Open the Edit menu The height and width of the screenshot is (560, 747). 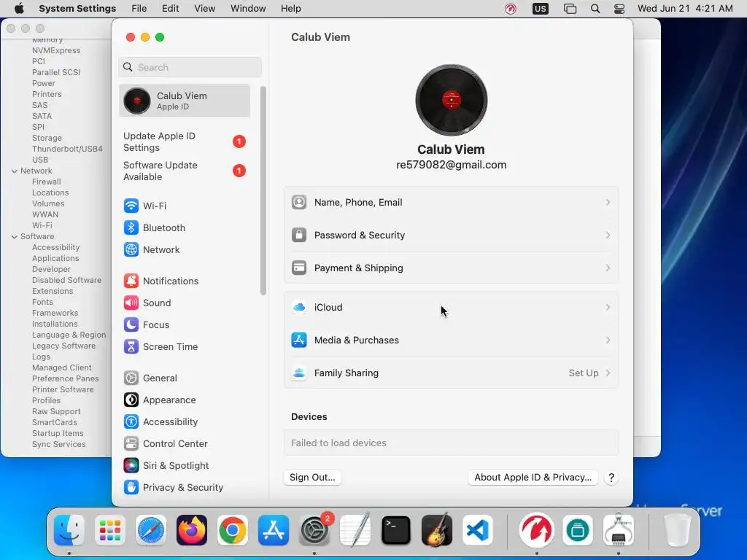tap(170, 9)
